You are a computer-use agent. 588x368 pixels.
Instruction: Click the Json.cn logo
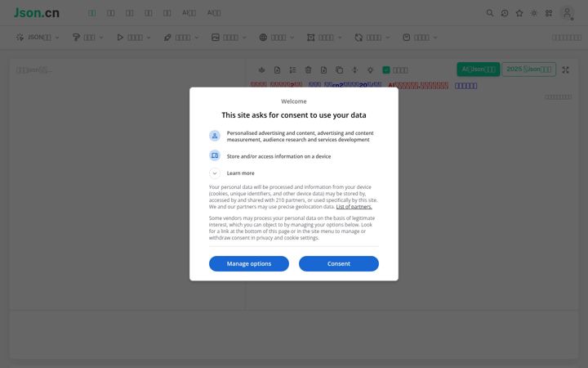[x=37, y=13]
